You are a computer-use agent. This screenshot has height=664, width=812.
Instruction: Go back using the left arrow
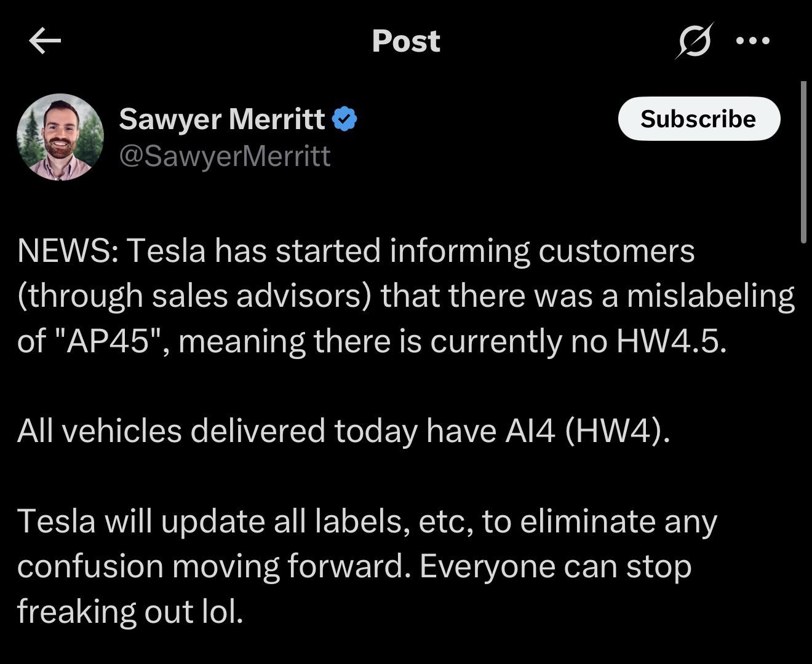45,41
